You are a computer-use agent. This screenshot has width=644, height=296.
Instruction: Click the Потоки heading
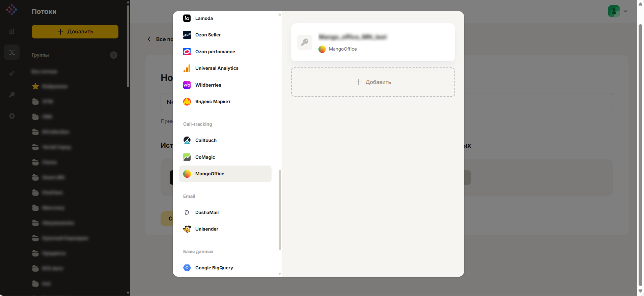44,11
